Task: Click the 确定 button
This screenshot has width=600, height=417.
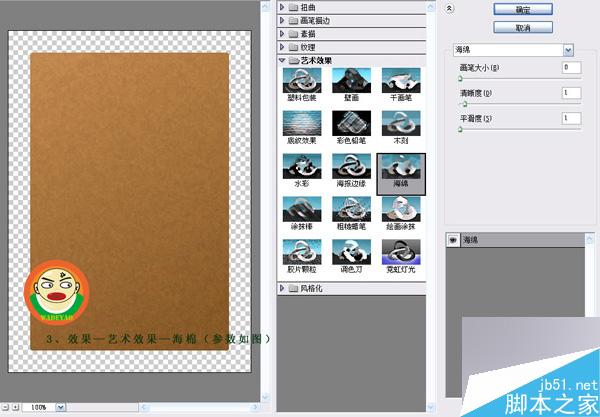Action: point(523,10)
